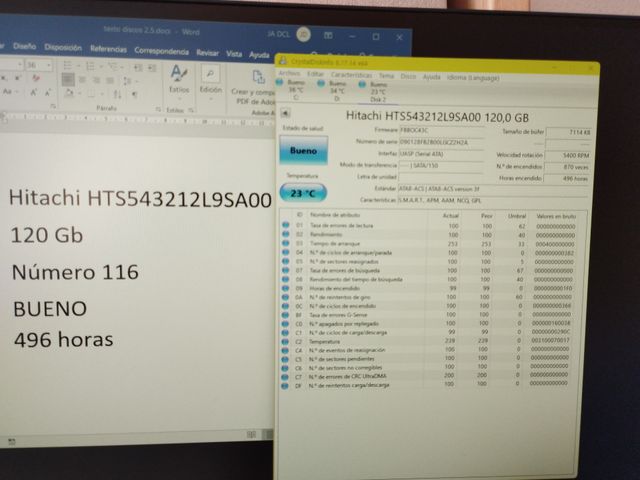Screen dimensions: 640x480
Task: Align text right in Word ribbon
Action: click(x=96, y=80)
